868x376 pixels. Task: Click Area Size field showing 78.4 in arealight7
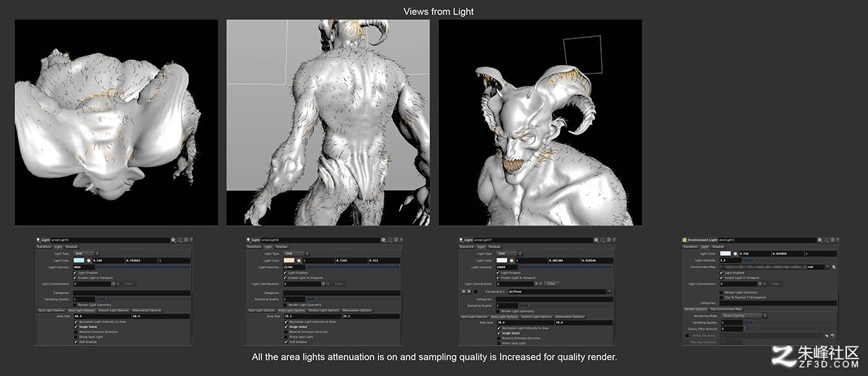(525, 322)
